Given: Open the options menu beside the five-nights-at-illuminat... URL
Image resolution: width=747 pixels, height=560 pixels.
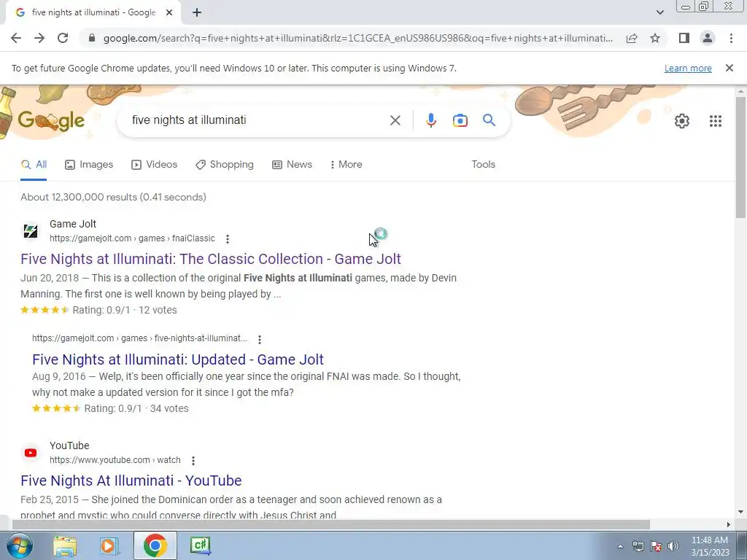Looking at the screenshot, I should point(259,339).
